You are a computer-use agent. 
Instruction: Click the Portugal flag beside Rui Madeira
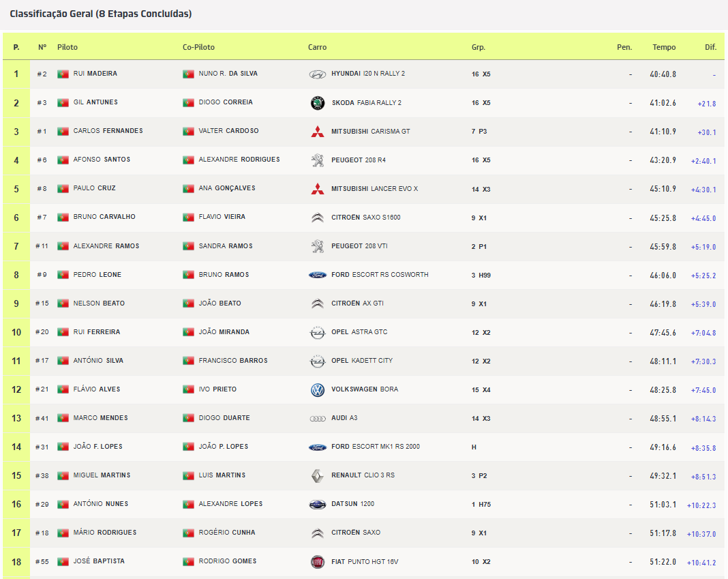coord(63,74)
